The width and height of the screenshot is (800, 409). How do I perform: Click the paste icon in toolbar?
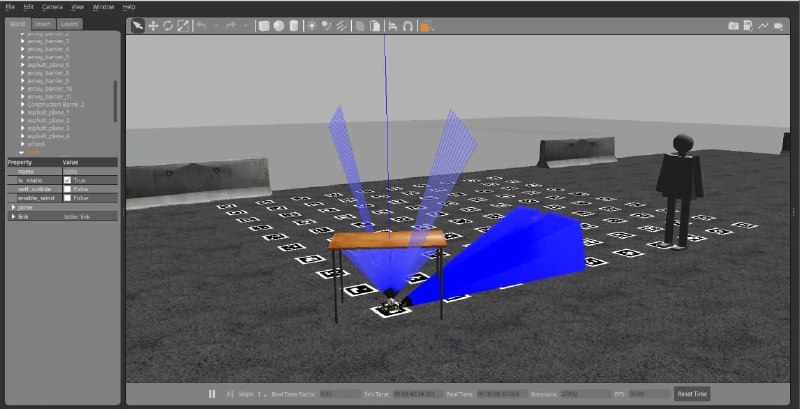click(x=375, y=26)
